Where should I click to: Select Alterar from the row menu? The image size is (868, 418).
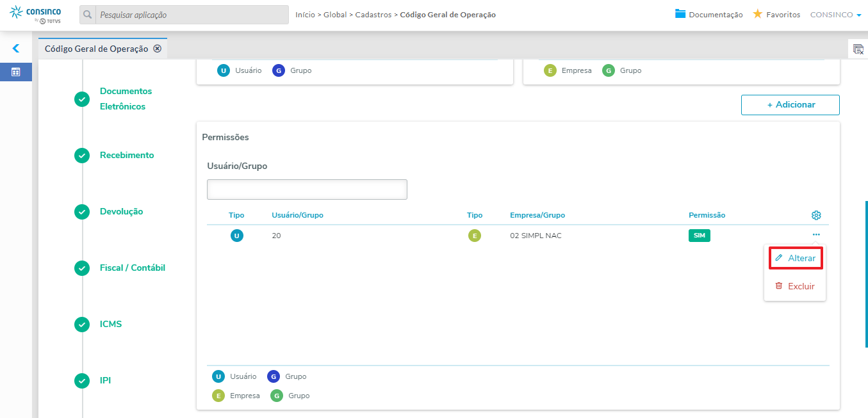pyautogui.click(x=795, y=258)
